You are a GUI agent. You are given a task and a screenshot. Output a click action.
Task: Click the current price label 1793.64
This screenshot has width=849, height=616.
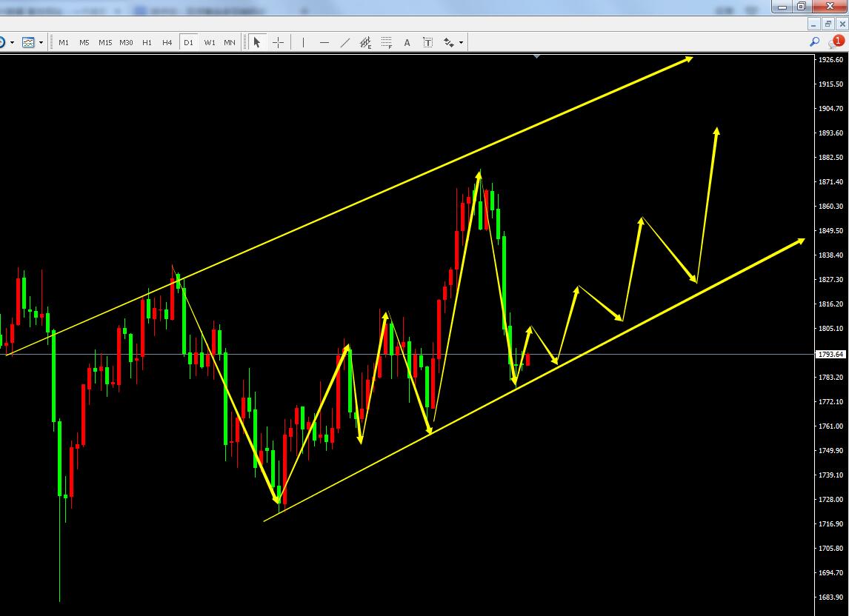point(830,355)
